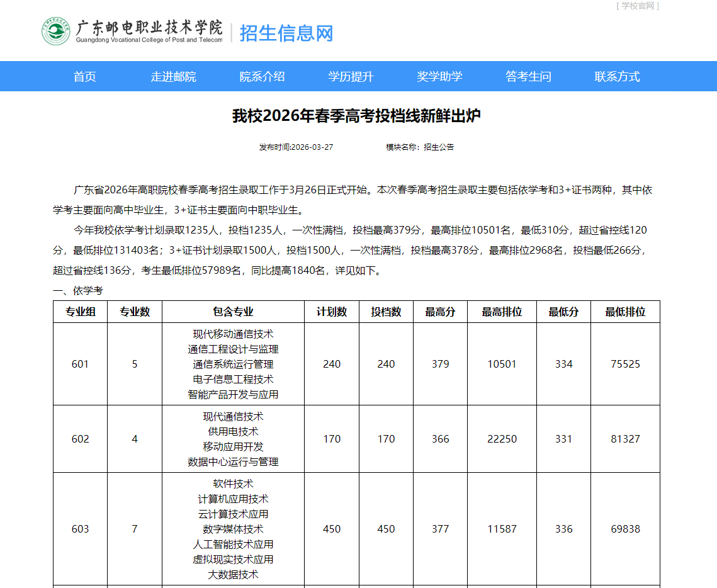Select the 学历提升 menu entry
717x588 pixels.
pyautogui.click(x=351, y=76)
